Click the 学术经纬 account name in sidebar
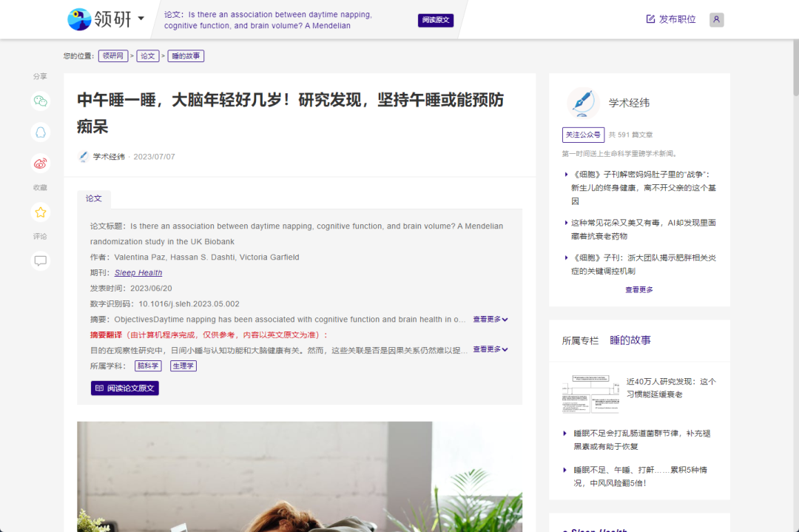The width and height of the screenshot is (799, 532). pyautogui.click(x=630, y=103)
